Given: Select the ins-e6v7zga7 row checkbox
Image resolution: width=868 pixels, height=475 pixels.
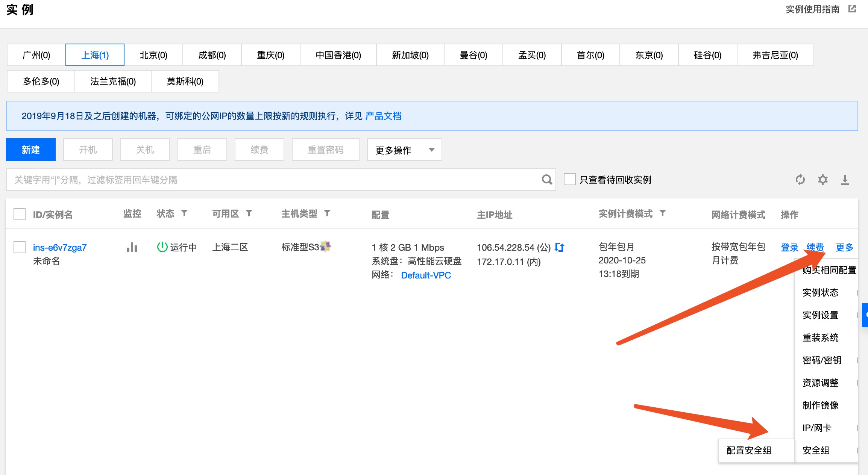Looking at the screenshot, I should click(x=20, y=247).
